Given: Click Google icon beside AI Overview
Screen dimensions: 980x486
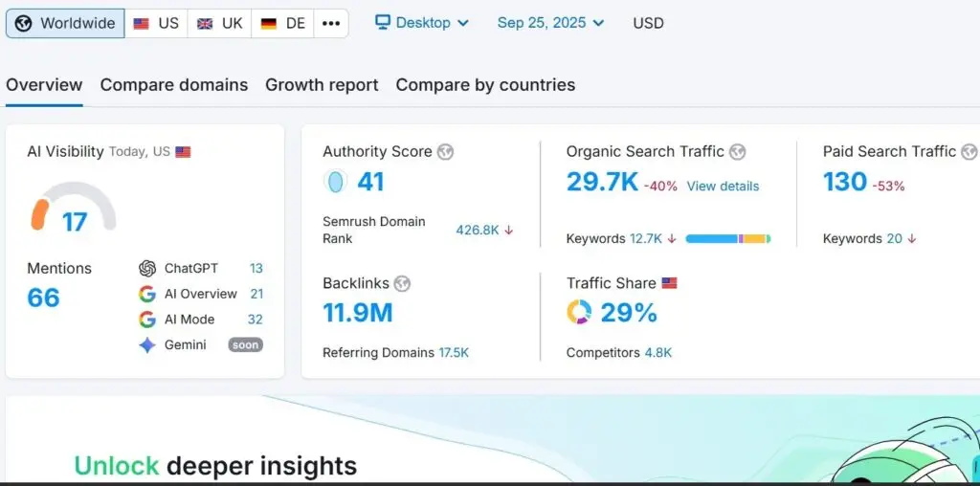Looking at the screenshot, I should point(147,294).
